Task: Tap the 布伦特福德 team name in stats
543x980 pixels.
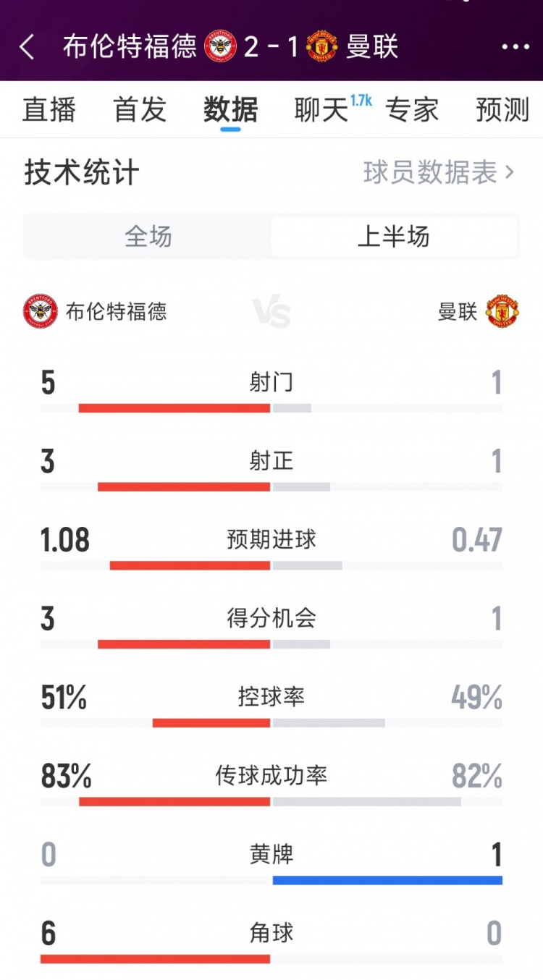Action: pos(117,311)
